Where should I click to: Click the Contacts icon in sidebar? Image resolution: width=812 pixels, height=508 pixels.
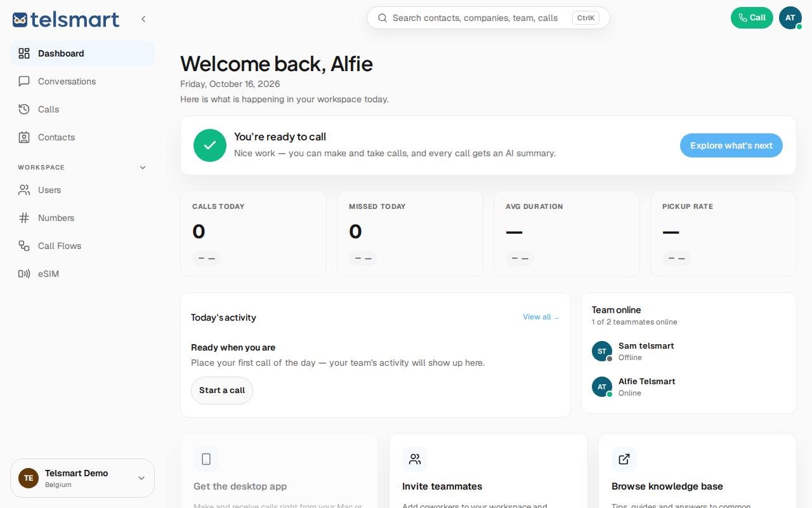click(x=24, y=137)
